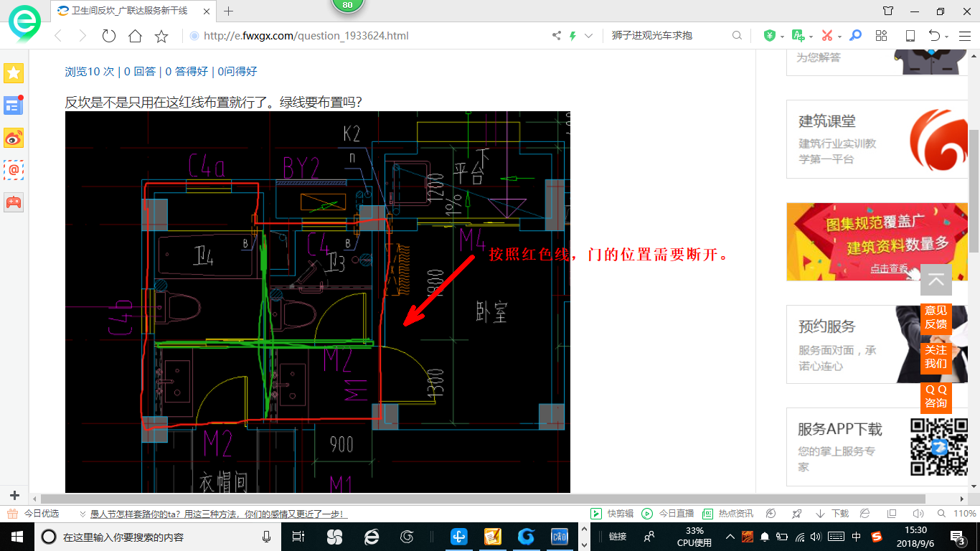
Task: Open the mail @ sidebar icon
Action: pos(14,170)
